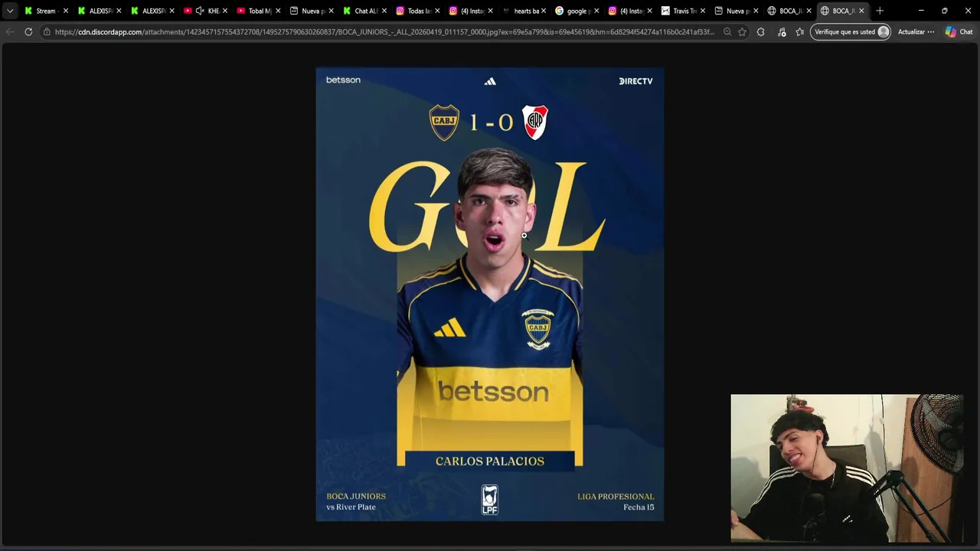Click the Actualizar update button
The width and height of the screenshot is (980, 551).
[911, 32]
